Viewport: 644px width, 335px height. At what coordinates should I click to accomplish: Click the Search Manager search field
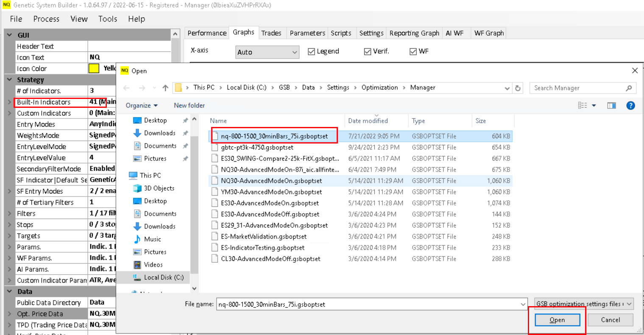coord(577,88)
